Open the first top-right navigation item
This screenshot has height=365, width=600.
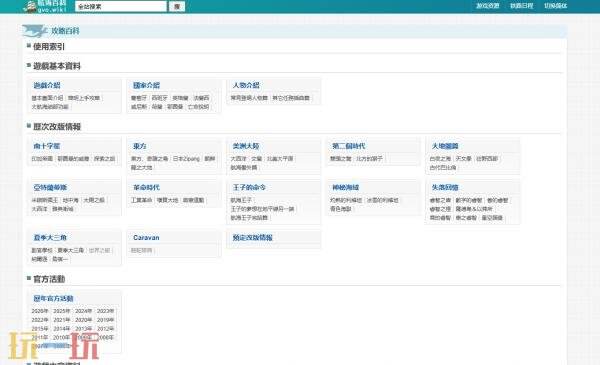click(488, 6)
